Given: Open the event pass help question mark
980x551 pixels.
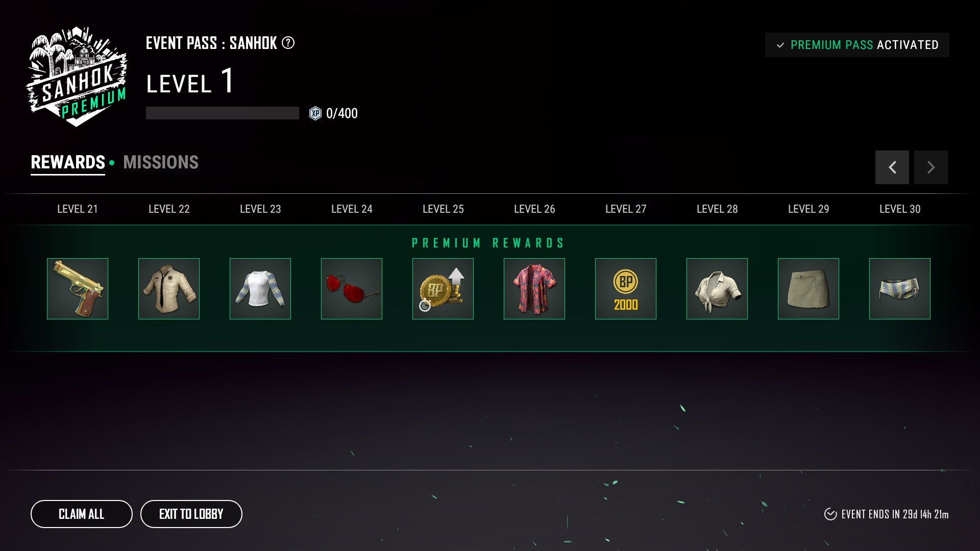Looking at the screenshot, I should click(x=288, y=43).
